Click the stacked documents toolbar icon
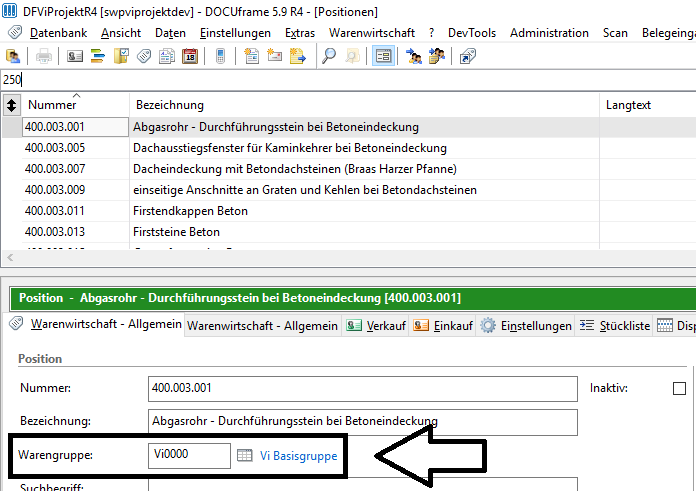The width and height of the screenshot is (696, 491). (x=167, y=56)
